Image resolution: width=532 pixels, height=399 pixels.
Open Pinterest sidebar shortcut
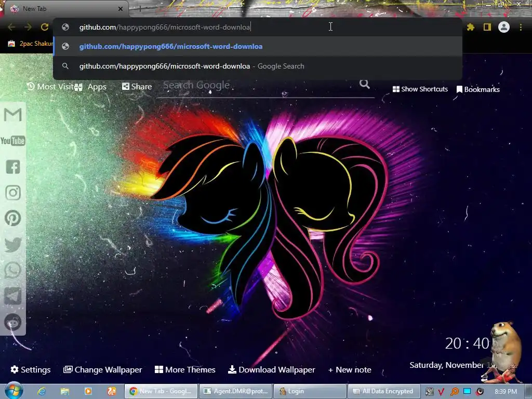pos(13,218)
